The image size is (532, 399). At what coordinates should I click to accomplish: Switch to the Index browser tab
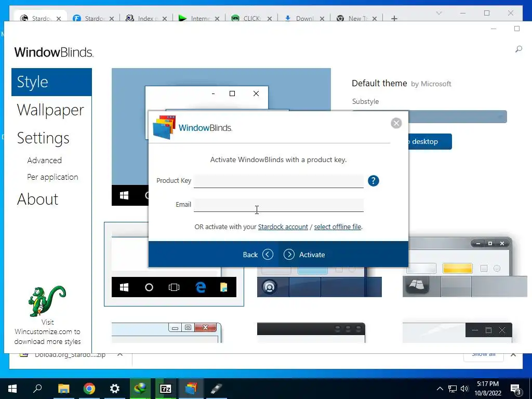(x=145, y=18)
